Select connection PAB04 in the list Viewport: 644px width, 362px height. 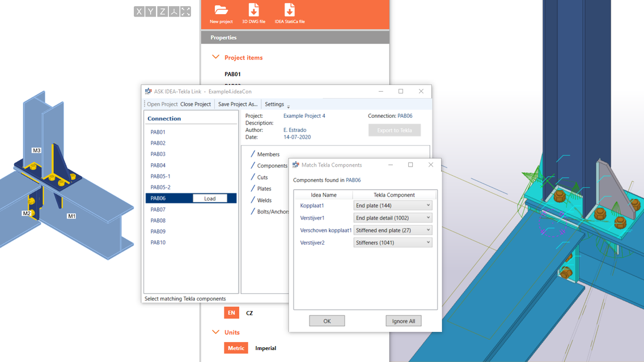click(x=158, y=165)
